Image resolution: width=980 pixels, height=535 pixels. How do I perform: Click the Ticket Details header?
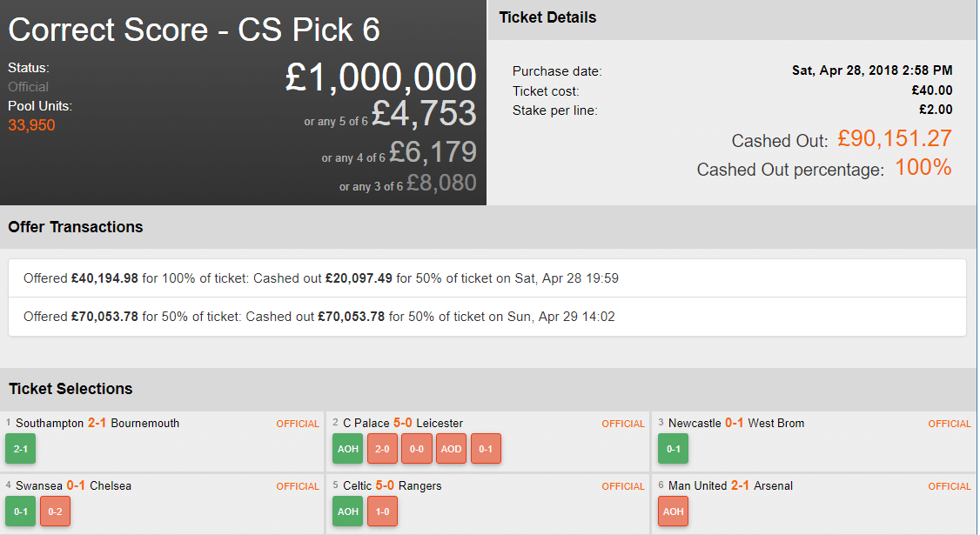click(548, 17)
